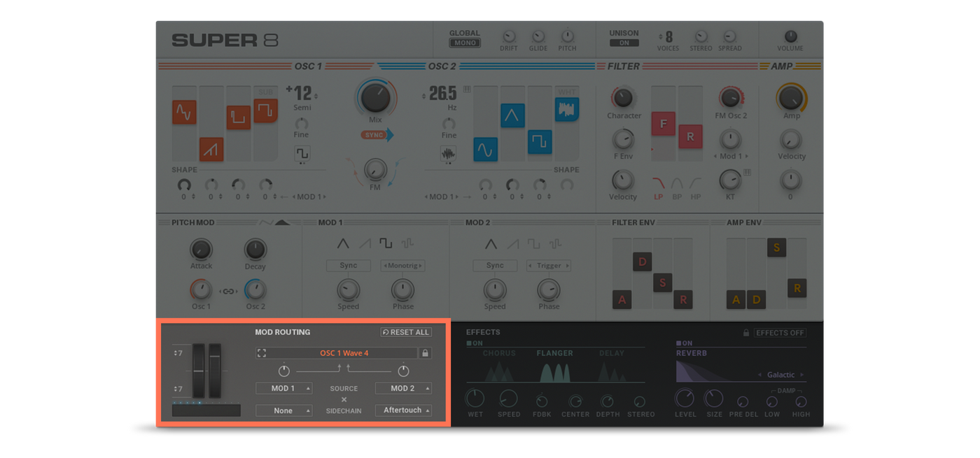The width and height of the screenshot is (980, 458).
Task: Click the filter Character knob
Action: pos(622,98)
